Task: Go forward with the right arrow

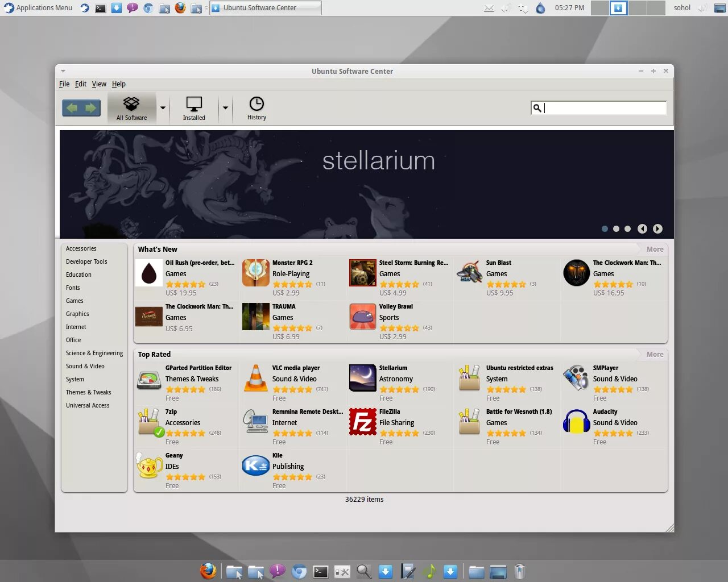Action: point(91,108)
